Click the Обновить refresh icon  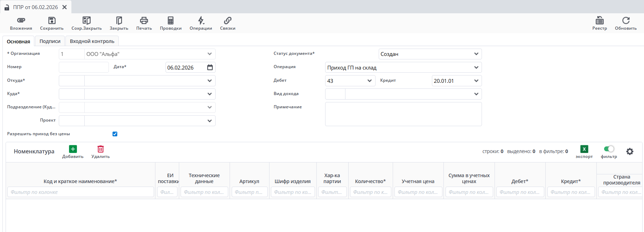pyautogui.click(x=626, y=21)
